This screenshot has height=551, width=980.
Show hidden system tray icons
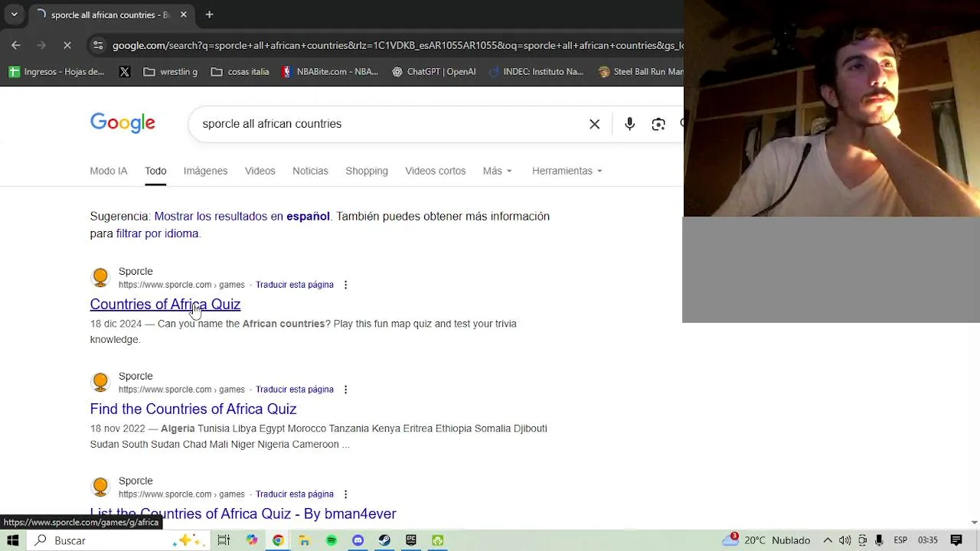[828, 540]
